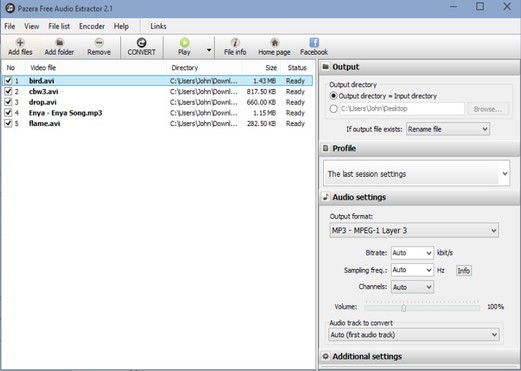Image resolution: width=521 pixels, height=371 pixels.
Task: Click the Audio settings music note icon
Action: [326, 197]
